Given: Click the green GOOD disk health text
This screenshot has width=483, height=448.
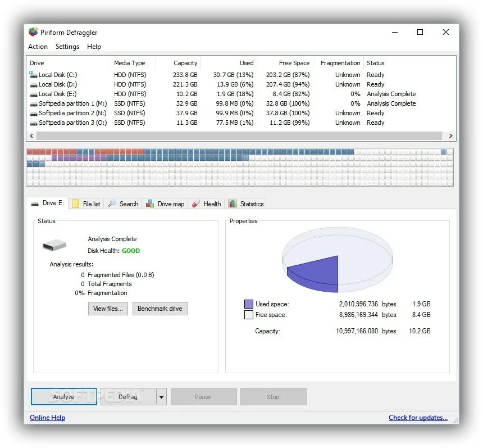Looking at the screenshot, I should pyautogui.click(x=131, y=251).
